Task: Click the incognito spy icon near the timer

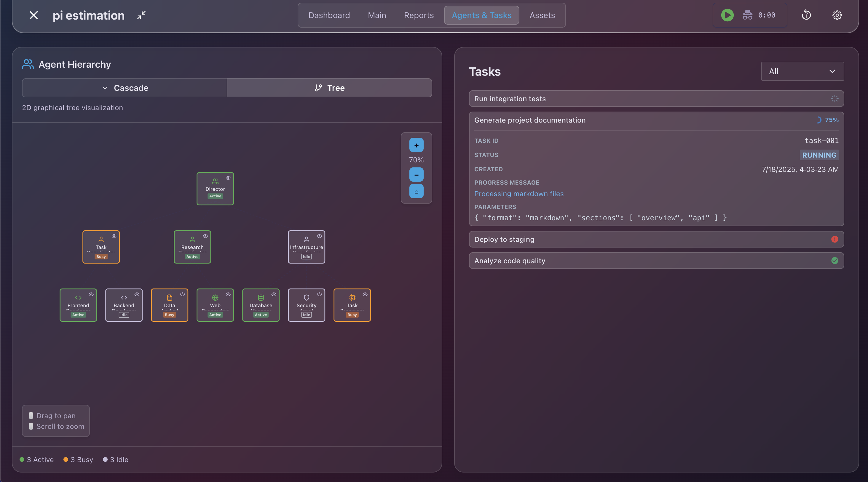Action: pos(747,15)
